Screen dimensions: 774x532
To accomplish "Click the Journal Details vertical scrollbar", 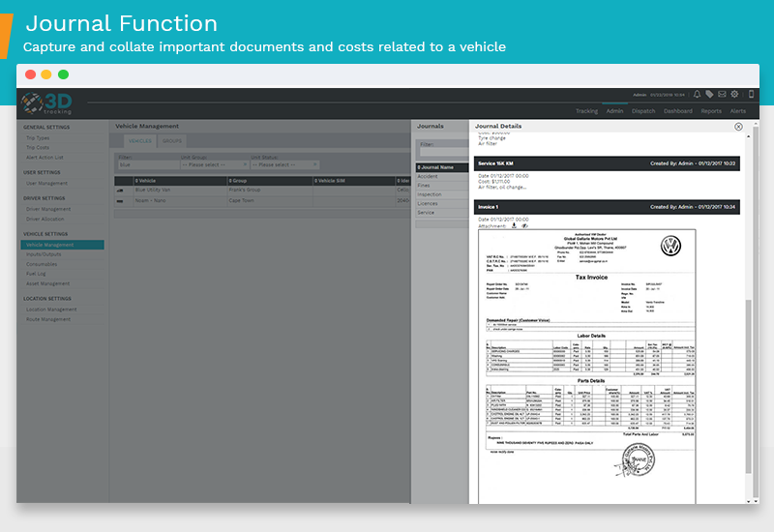I will [747, 387].
